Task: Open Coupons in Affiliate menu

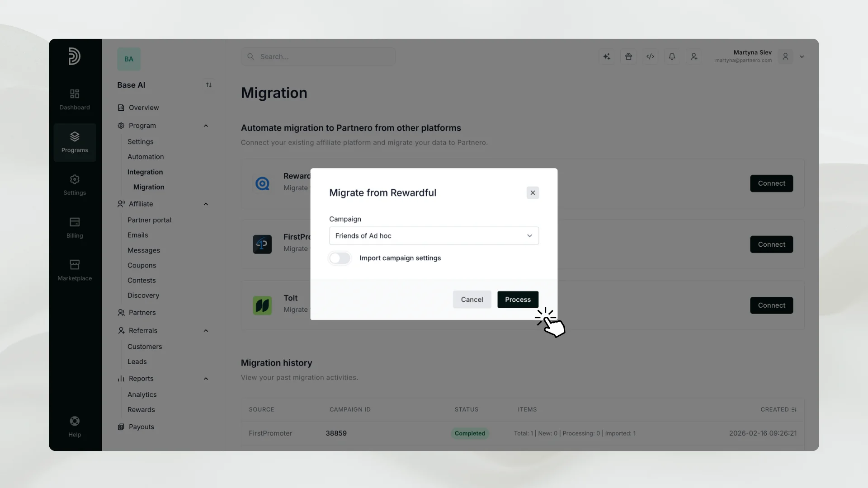Action: (x=142, y=265)
